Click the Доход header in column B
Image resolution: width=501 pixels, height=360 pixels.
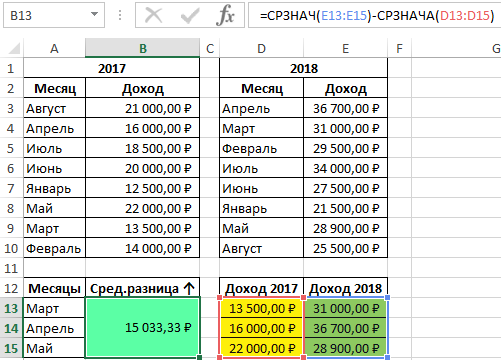pyautogui.click(x=143, y=88)
